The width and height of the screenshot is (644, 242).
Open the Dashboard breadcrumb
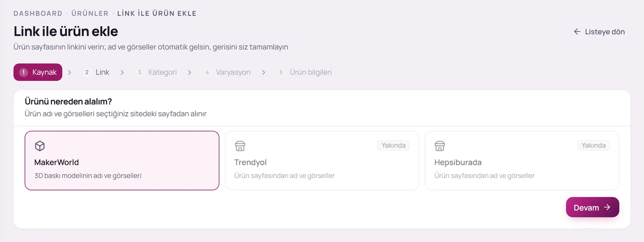(x=38, y=13)
